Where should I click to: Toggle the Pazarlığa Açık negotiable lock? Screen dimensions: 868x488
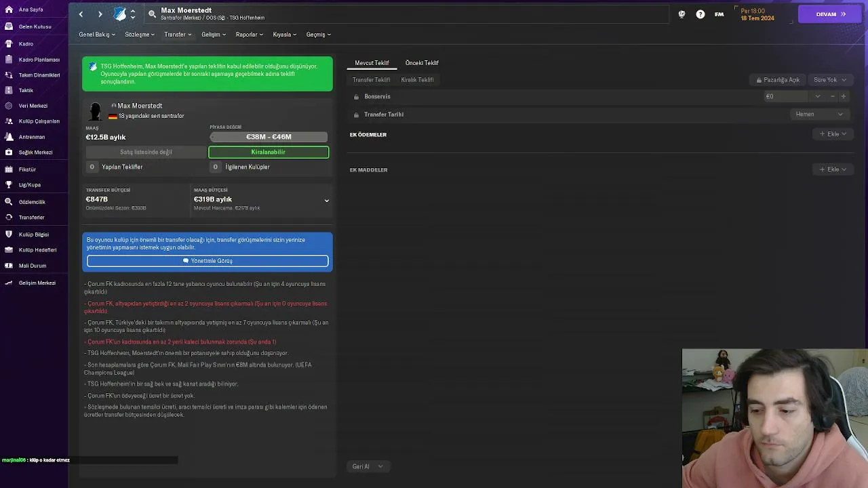click(759, 80)
